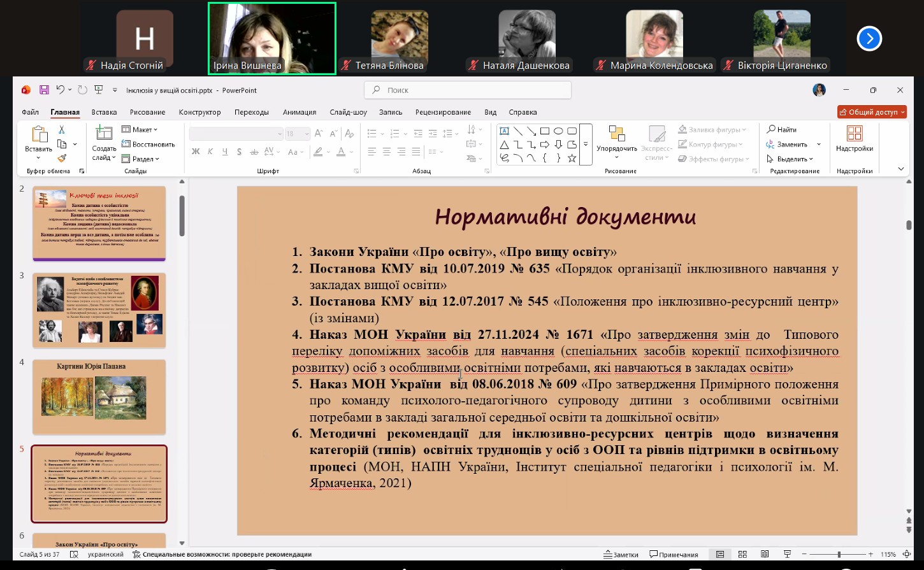Image resolution: width=924 pixels, height=570 pixels.
Task: Open Найти search in Редактирование group
Action: [x=783, y=129]
